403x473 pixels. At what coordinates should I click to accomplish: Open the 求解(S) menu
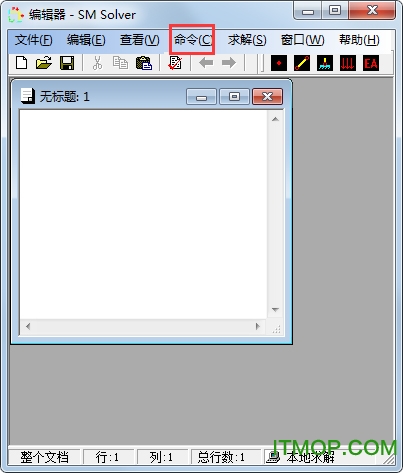click(247, 40)
